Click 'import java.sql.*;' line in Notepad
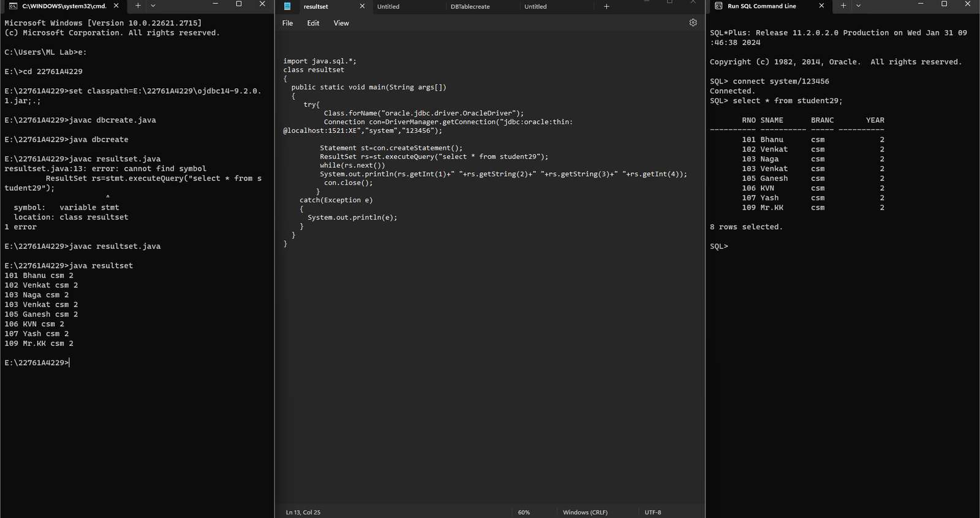980x518 pixels. (x=320, y=61)
